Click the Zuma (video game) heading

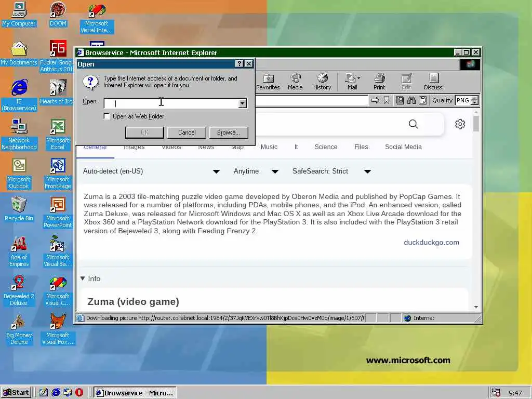pyautogui.click(x=133, y=302)
